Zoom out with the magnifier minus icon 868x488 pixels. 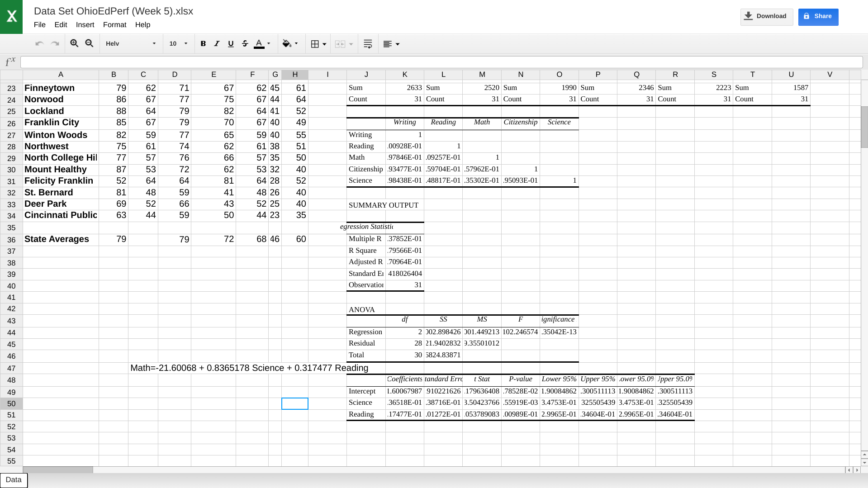pos(90,43)
